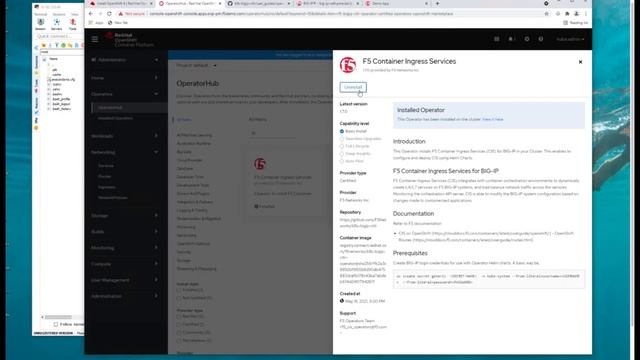Click the Not secure warning icon

(120, 13)
